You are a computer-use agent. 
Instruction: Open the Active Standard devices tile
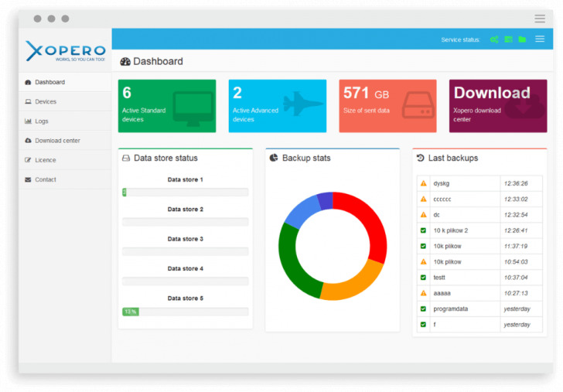click(166, 106)
